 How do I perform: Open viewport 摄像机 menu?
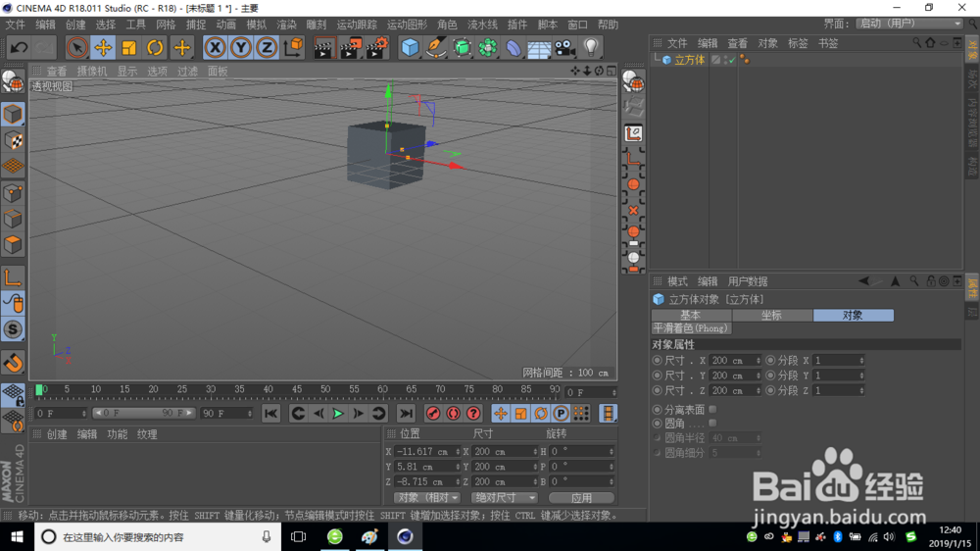click(x=92, y=72)
